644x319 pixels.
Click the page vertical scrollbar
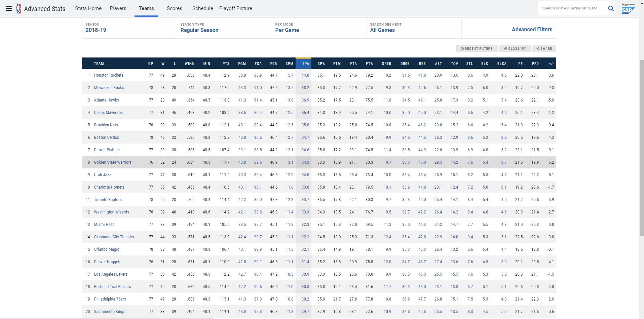click(x=641, y=148)
